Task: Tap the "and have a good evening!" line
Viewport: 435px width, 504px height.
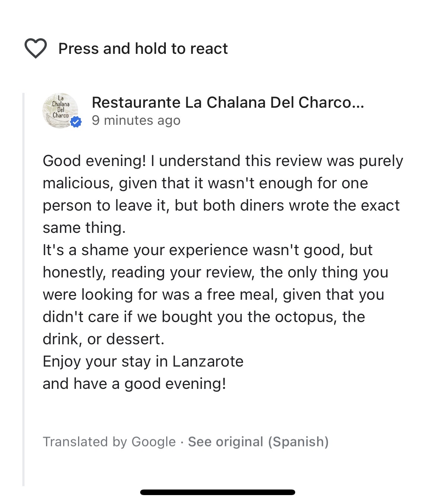Action: click(134, 384)
